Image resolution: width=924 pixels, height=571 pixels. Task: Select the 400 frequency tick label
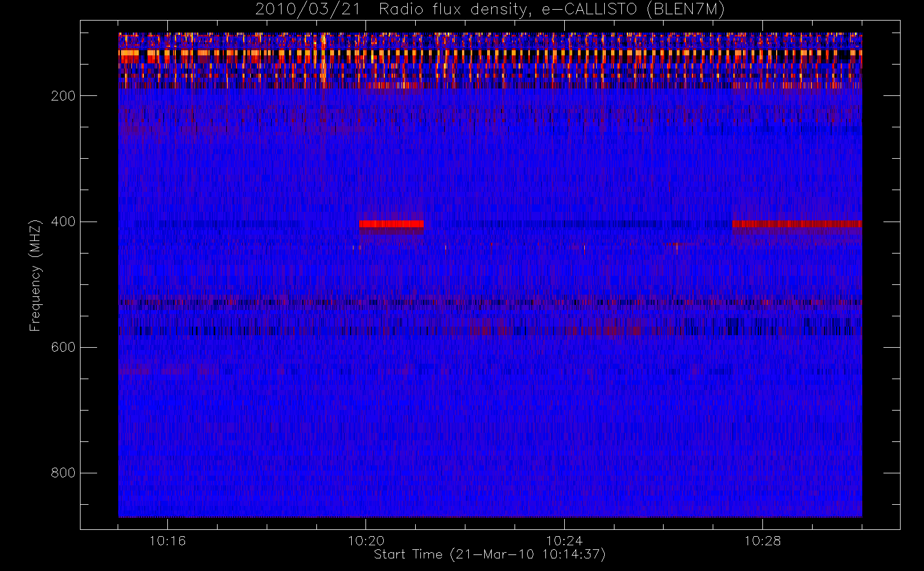[63, 222]
